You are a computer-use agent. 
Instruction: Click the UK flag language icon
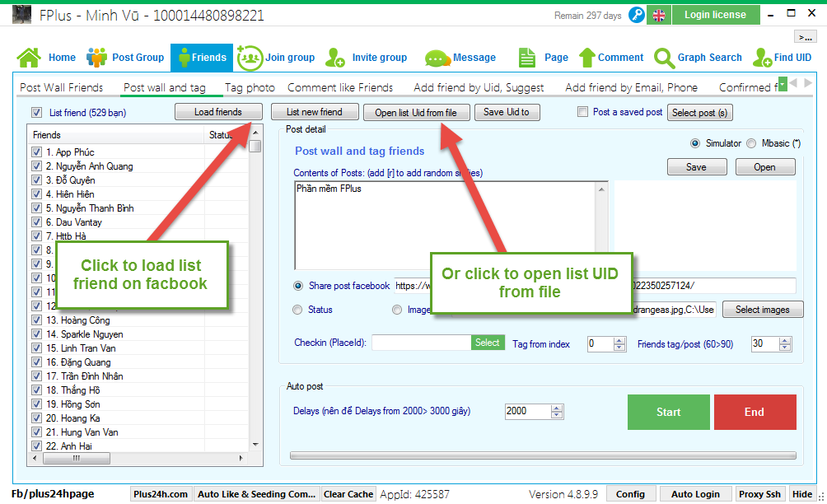click(659, 16)
